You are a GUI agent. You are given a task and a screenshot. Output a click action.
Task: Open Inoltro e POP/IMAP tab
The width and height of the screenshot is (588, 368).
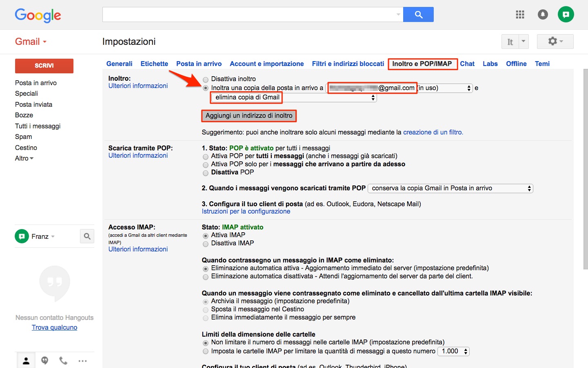pos(422,64)
